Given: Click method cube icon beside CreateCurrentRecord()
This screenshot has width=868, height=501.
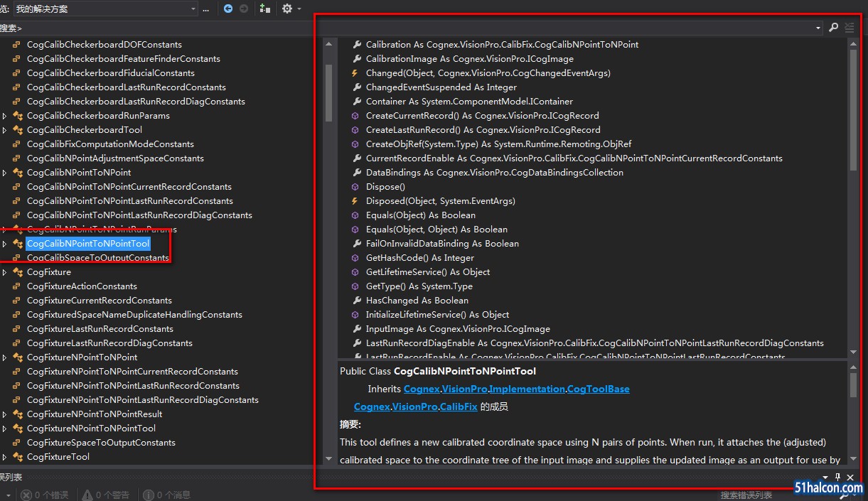Looking at the screenshot, I should point(355,116).
